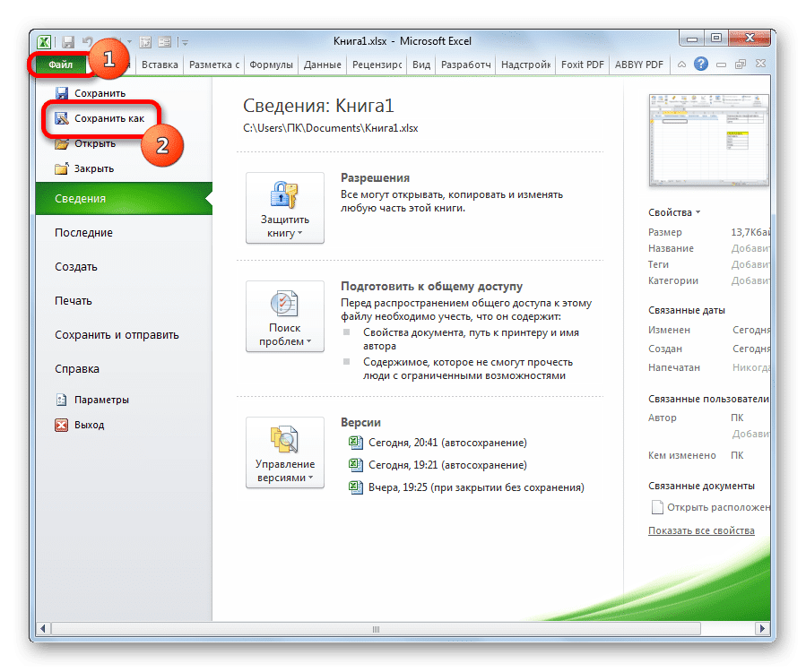Viewport: 806px width, 672px height.
Task: Click the Save icon on Quick Access Toolbar
Action: point(68,40)
